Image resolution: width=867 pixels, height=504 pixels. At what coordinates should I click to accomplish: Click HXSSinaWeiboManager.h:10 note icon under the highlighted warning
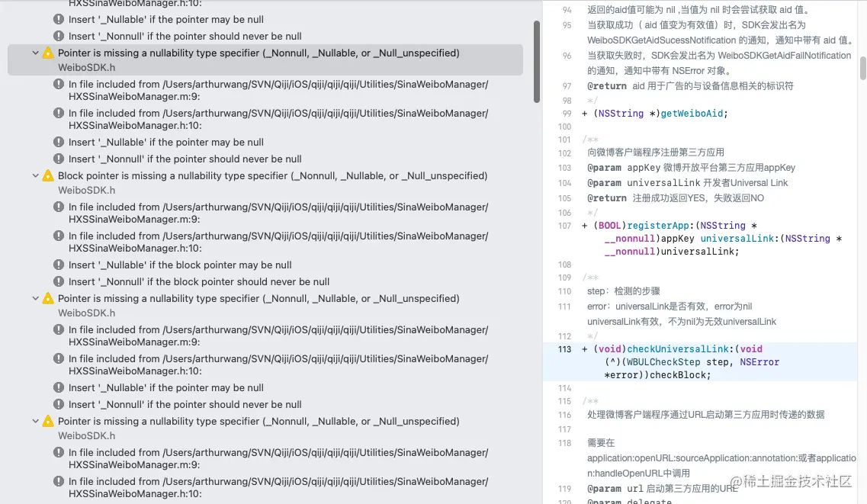point(59,113)
